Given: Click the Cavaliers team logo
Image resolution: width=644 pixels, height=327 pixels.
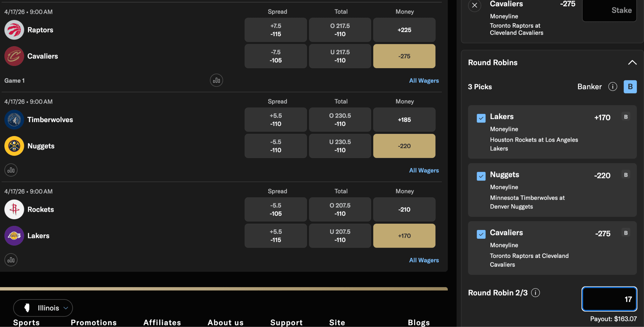Looking at the screenshot, I should (x=14, y=56).
